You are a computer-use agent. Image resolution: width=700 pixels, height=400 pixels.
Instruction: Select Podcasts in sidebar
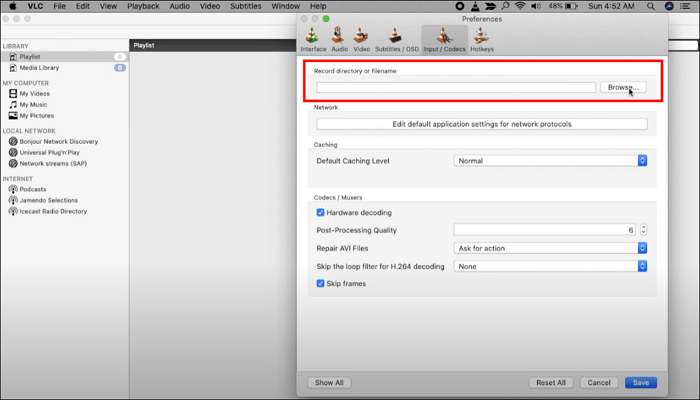[33, 189]
